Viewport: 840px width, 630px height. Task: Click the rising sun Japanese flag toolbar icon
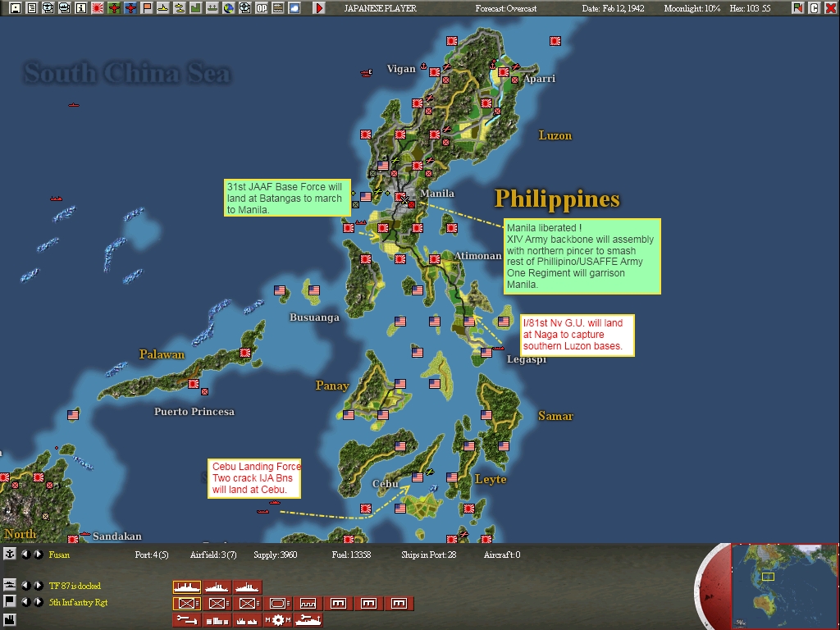pyautogui.click(x=99, y=8)
